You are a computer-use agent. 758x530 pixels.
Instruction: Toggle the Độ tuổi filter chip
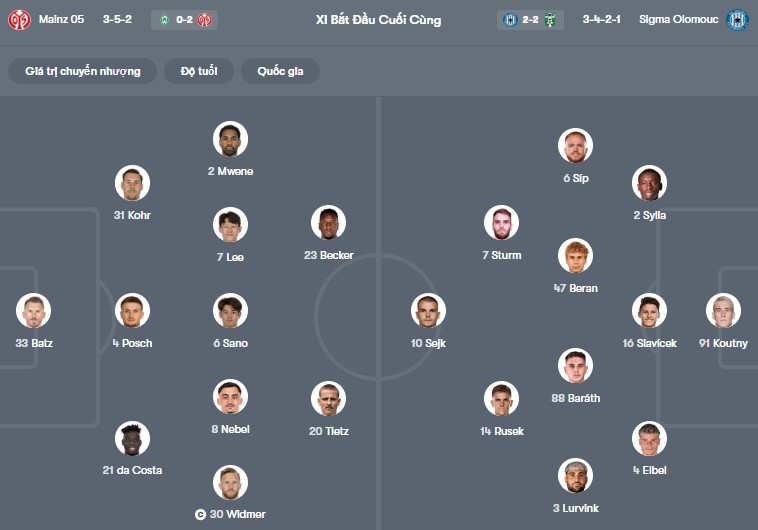[207, 71]
